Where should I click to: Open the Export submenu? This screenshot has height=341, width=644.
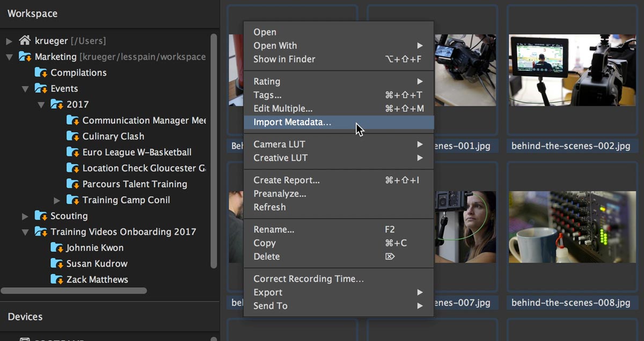(x=339, y=293)
